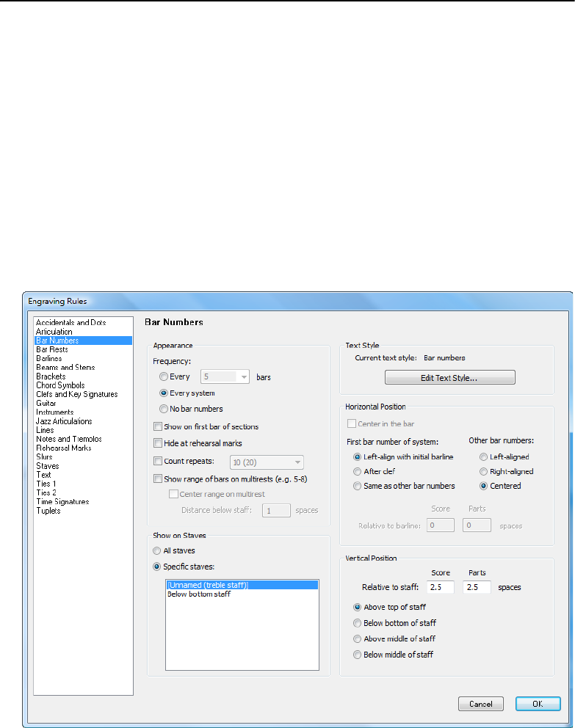The image size is (575, 728).
Task: Select All staves radio button
Action: pyautogui.click(x=157, y=550)
